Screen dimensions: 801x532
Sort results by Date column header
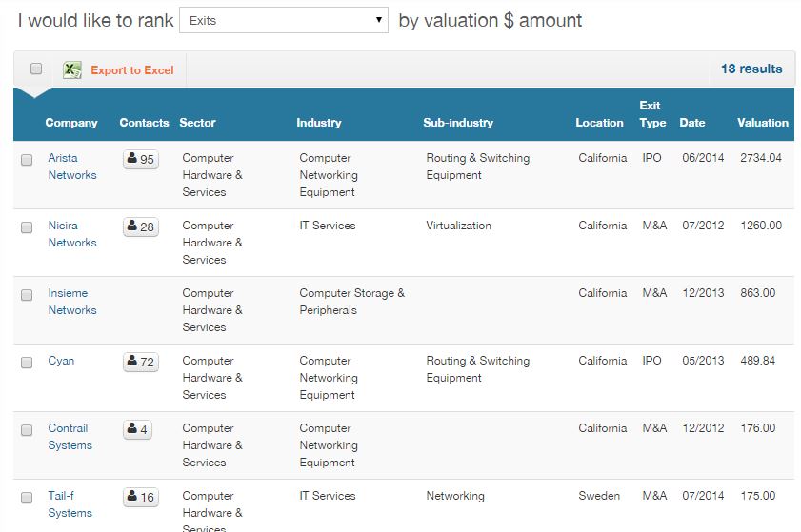[x=691, y=123]
